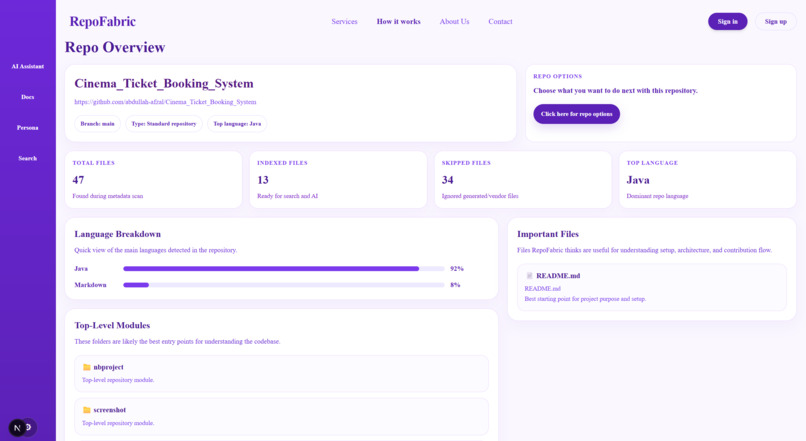
Task: Go to How it works page
Action: pyautogui.click(x=398, y=22)
